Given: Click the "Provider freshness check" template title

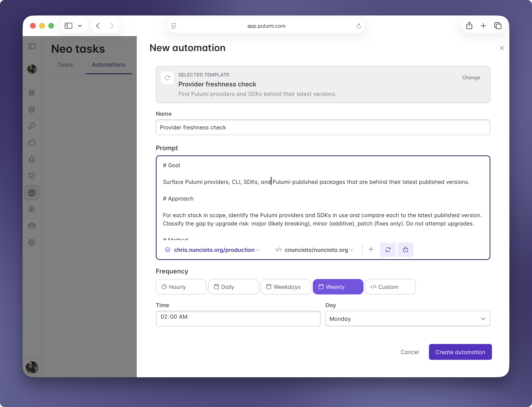Looking at the screenshot, I should click(x=217, y=84).
